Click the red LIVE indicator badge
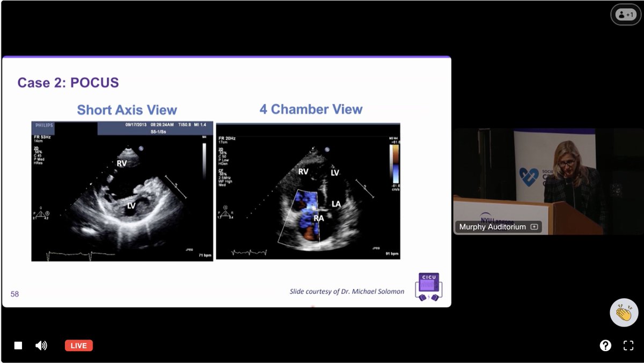The height and width of the screenshot is (363, 644). [x=79, y=346]
